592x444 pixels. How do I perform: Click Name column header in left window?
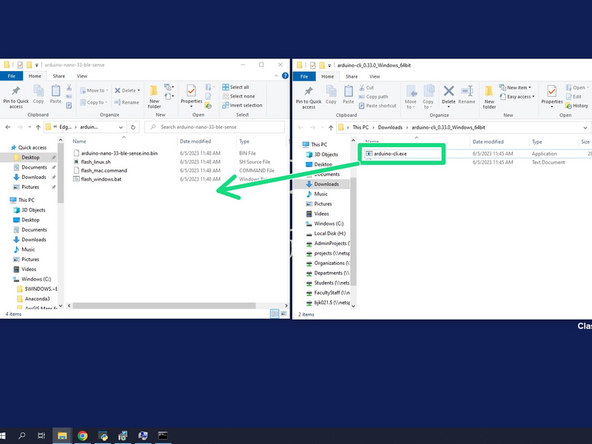79,141
